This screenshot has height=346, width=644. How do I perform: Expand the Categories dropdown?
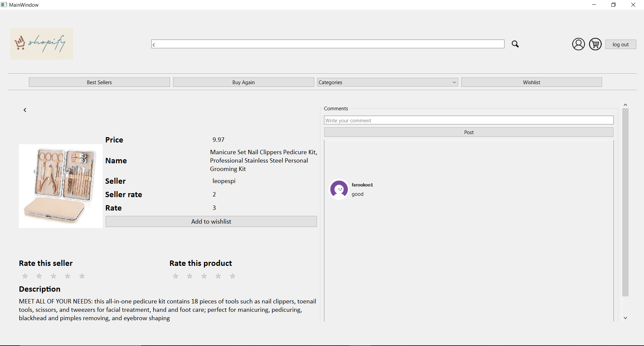click(x=387, y=82)
